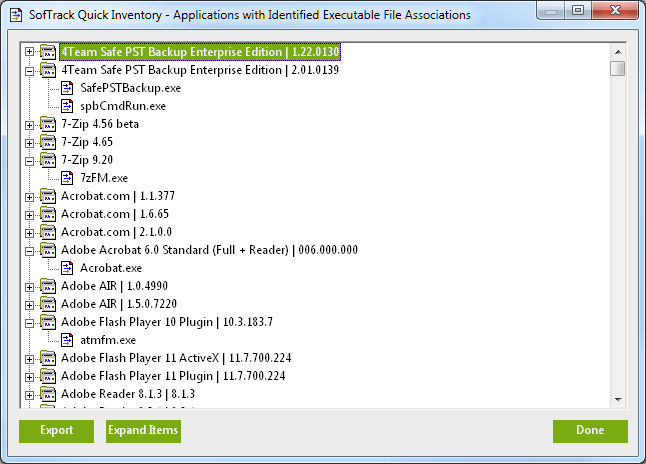
Task: Click the folder icon for Adobe Acrobat 6.0 Standard
Action: pos(48,250)
